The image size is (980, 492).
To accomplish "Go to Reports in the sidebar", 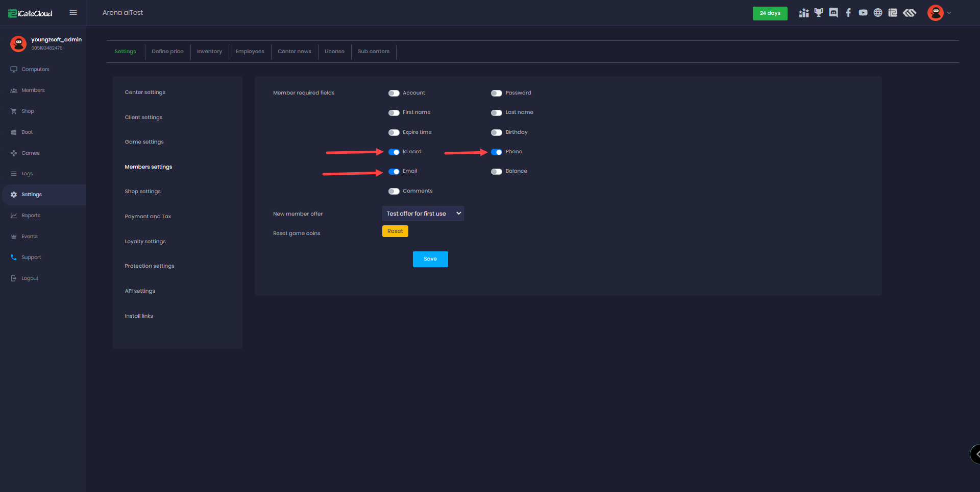I will tap(31, 216).
